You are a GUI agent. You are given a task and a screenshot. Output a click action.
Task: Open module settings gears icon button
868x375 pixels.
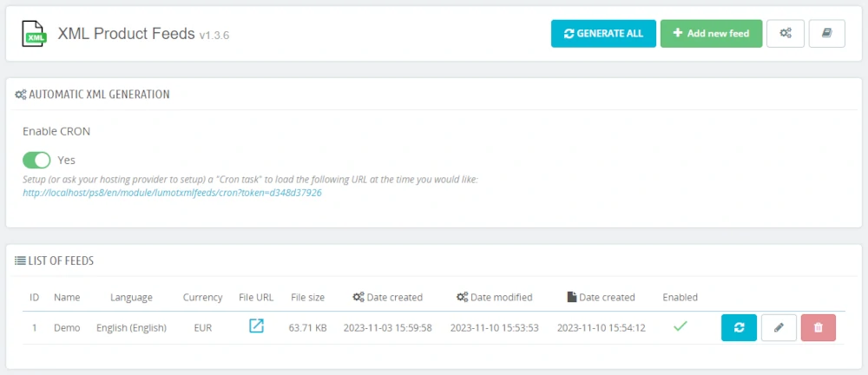click(x=786, y=34)
